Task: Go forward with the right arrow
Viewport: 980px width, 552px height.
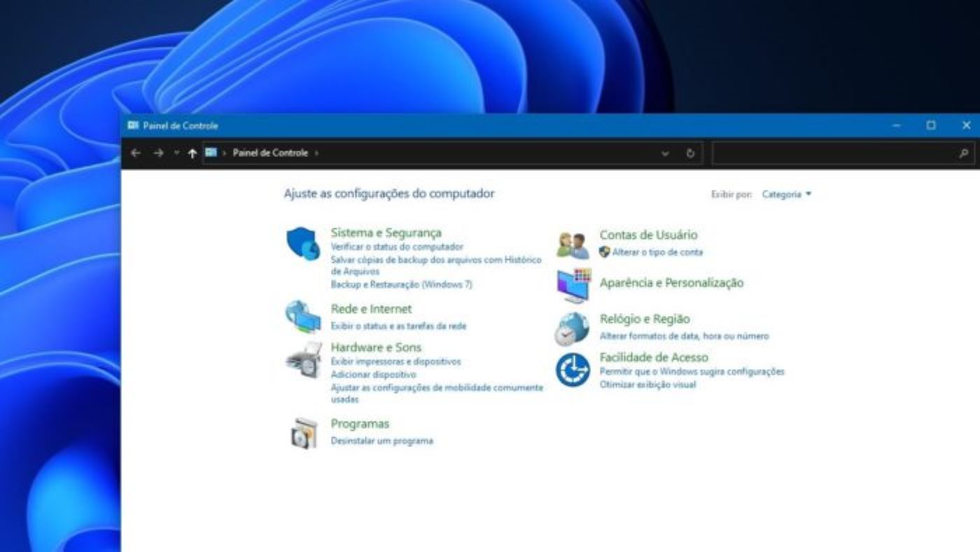Action: (158, 153)
